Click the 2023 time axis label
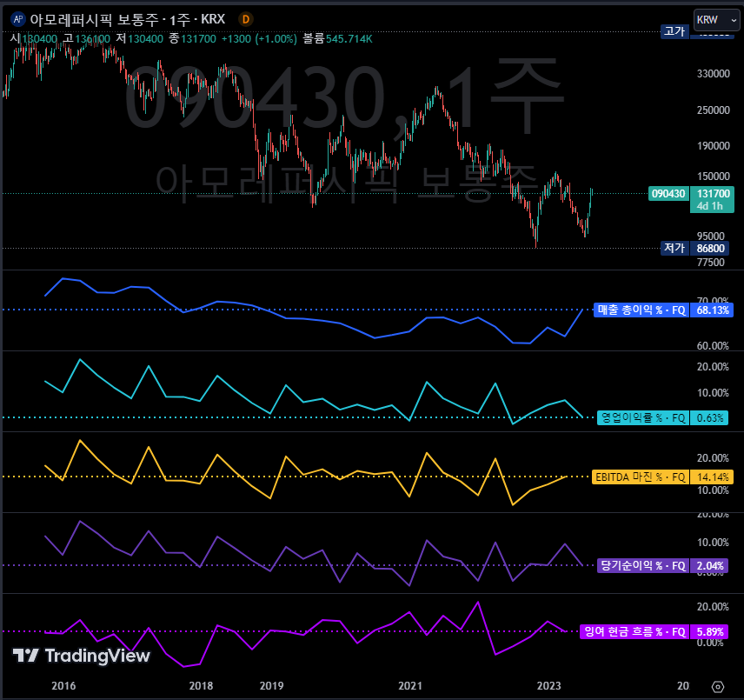 [x=549, y=686]
